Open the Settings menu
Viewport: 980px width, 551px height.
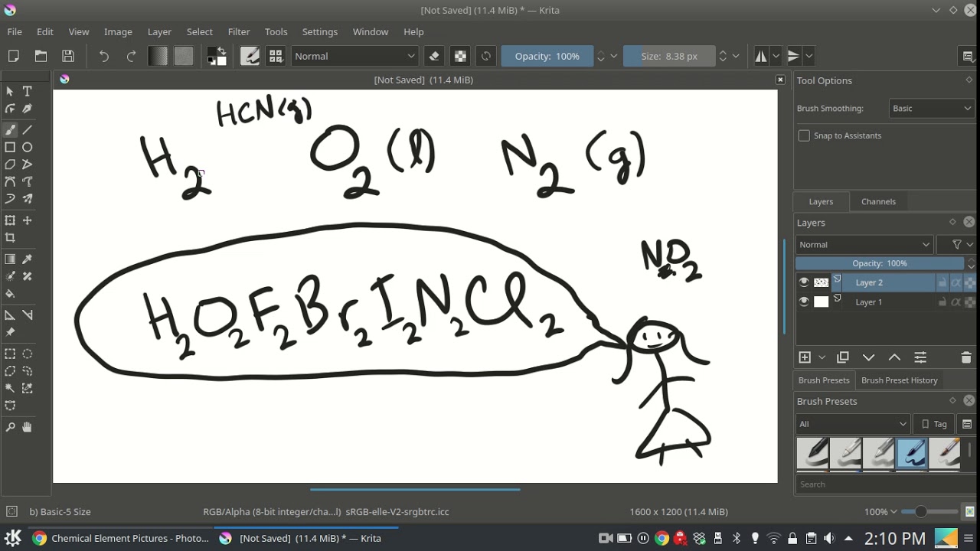[320, 31]
